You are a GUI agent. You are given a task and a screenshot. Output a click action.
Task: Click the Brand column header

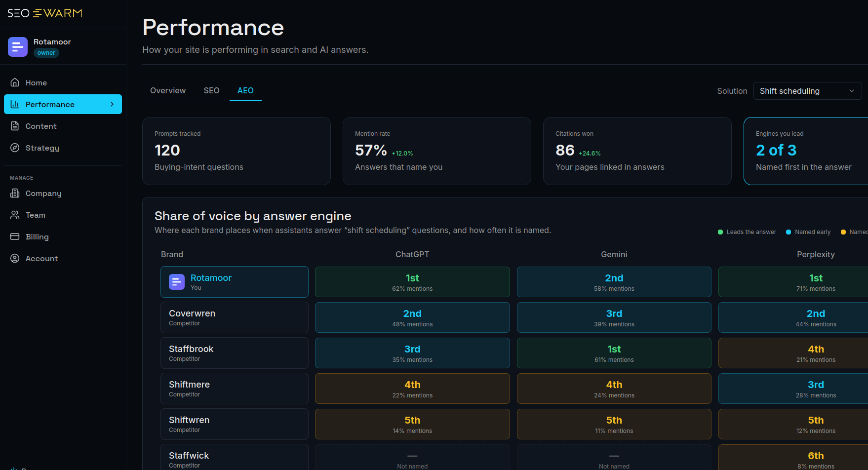pyautogui.click(x=172, y=254)
